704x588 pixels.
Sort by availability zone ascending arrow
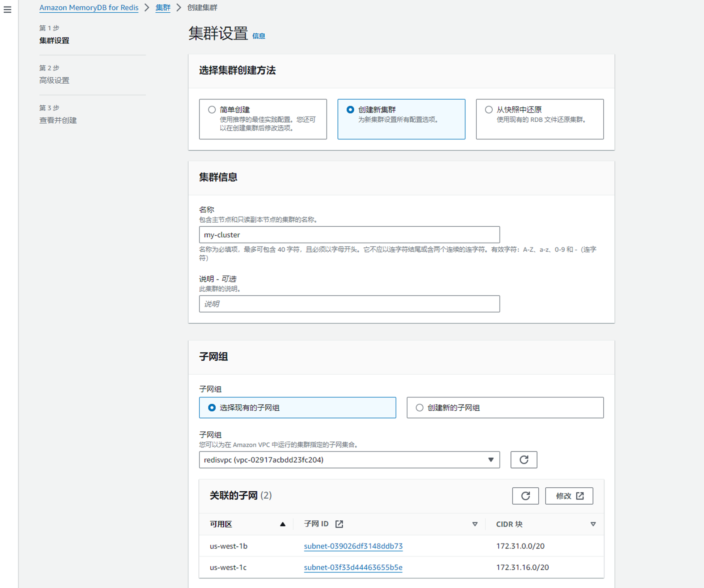coord(283,524)
